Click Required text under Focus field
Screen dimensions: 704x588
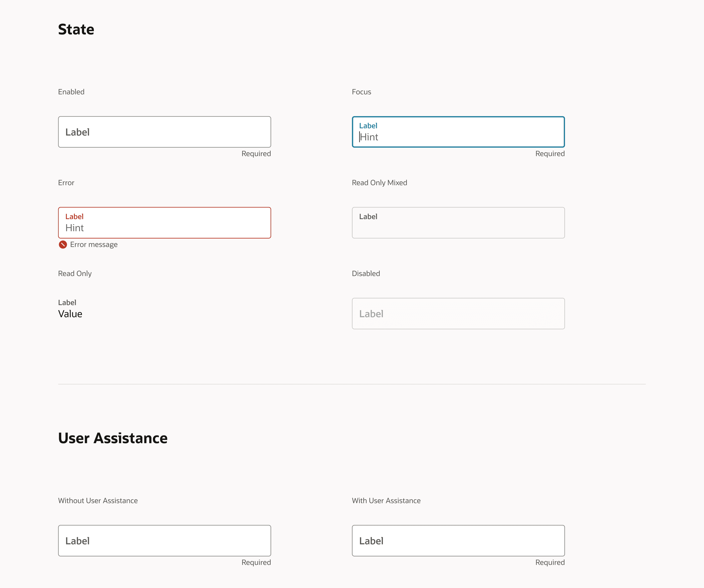550,154
